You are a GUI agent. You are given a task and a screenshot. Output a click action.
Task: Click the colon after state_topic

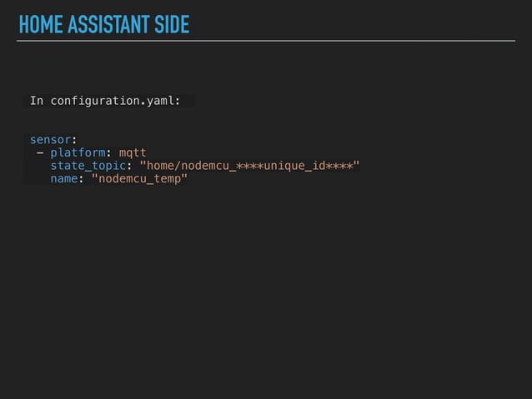click(x=129, y=166)
